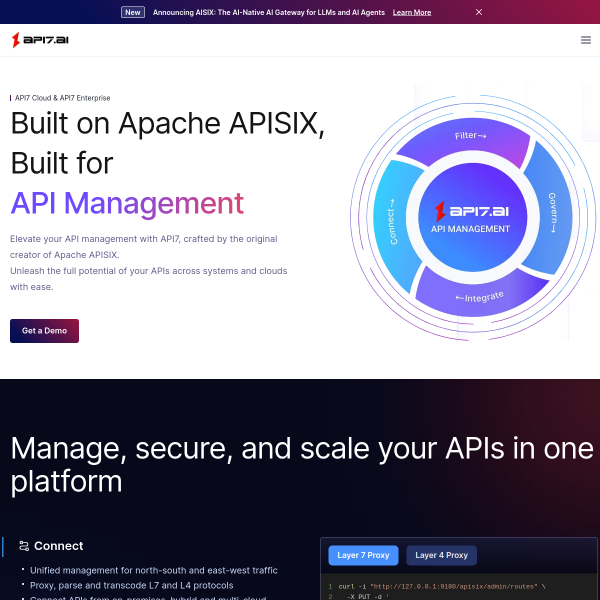Click the curl command code line
This screenshot has height=600, width=600.
click(442, 586)
